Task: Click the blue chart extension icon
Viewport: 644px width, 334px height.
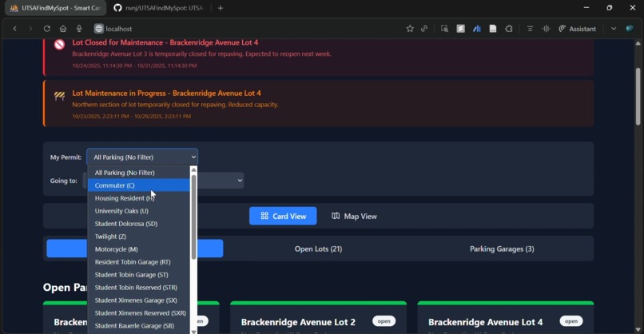Action: [477, 28]
